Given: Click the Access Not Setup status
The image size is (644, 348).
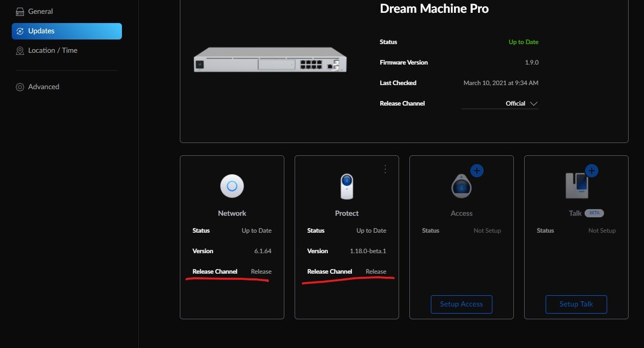Looking at the screenshot, I should click(x=487, y=231).
